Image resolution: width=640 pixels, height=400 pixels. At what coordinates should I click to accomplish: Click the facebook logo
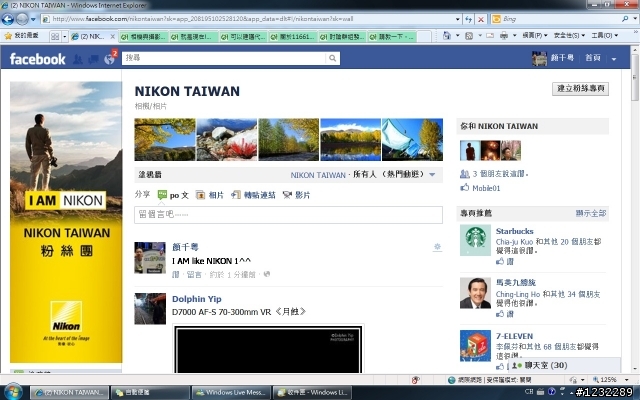point(37,59)
